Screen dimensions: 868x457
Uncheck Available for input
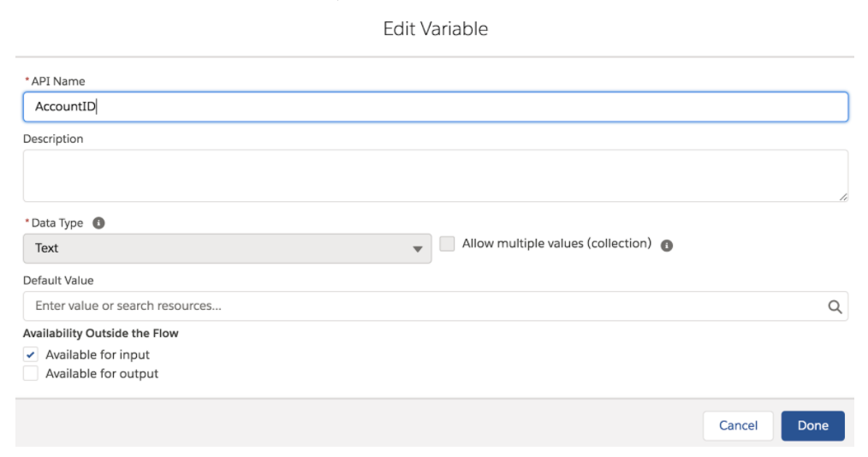(x=31, y=354)
